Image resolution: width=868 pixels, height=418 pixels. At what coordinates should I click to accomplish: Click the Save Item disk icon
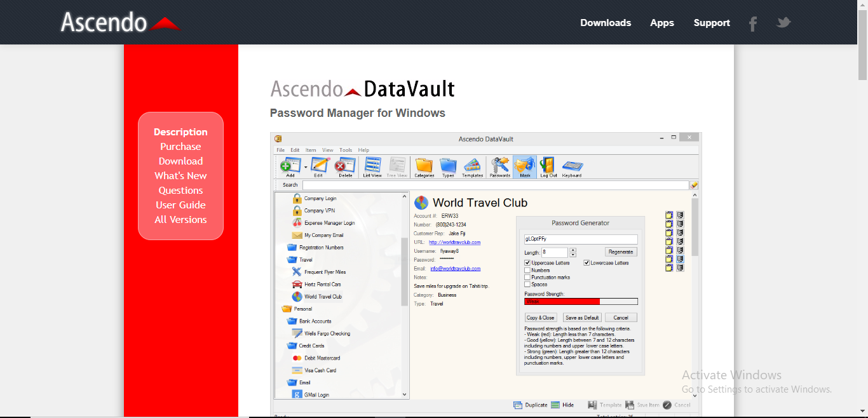coord(630,405)
